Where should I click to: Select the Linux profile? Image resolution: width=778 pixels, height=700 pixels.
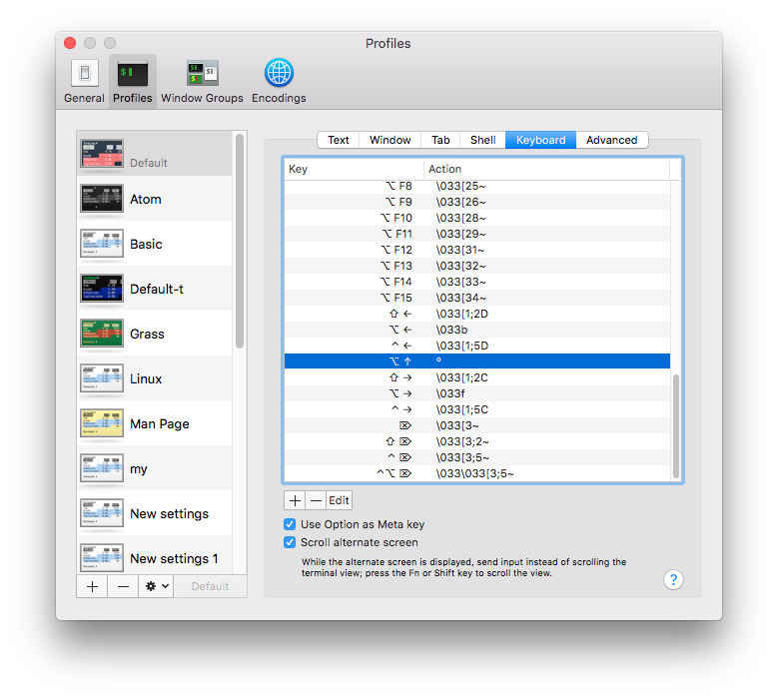click(x=155, y=379)
